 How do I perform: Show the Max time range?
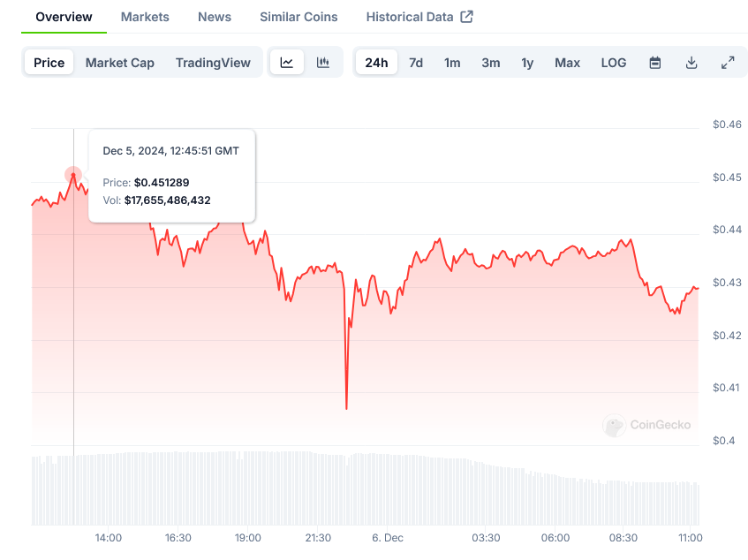567,63
